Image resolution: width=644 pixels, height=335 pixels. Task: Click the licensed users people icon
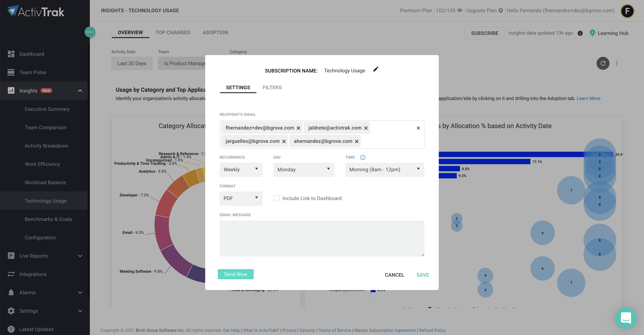459,10
